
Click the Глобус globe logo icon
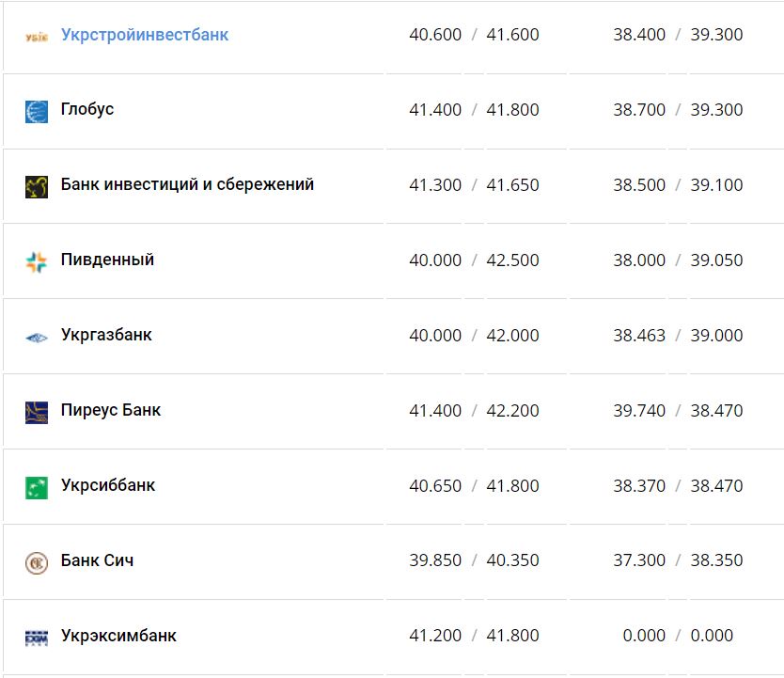point(36,109)
